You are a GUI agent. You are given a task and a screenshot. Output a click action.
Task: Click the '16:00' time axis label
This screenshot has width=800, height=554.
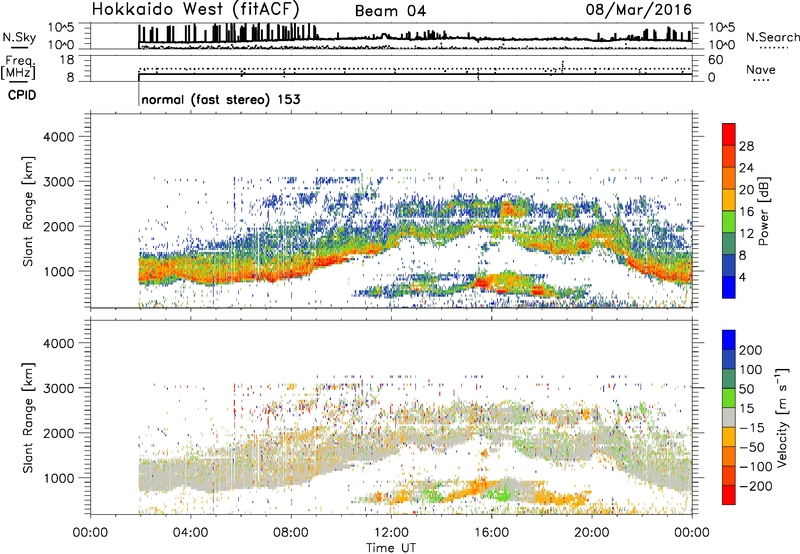pyautogui.click(x=491, y=533)
